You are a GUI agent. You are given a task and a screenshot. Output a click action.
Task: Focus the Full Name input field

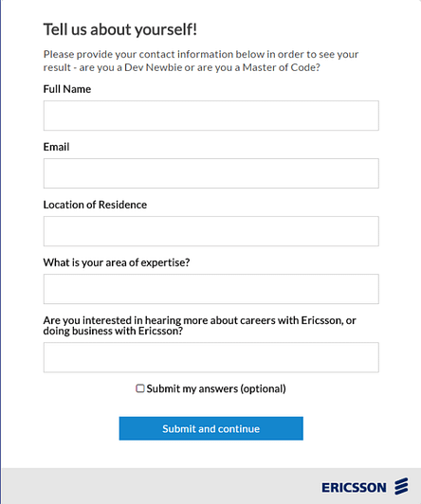pyautogui.click(x=211, y=116)
